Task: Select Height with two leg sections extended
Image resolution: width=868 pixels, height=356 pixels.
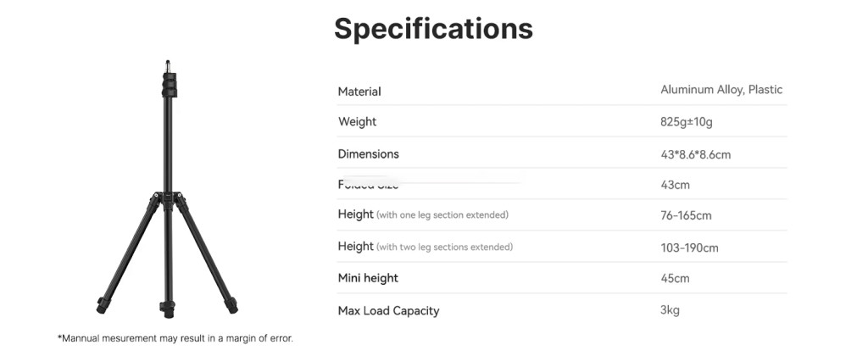Action: point(425,248)
